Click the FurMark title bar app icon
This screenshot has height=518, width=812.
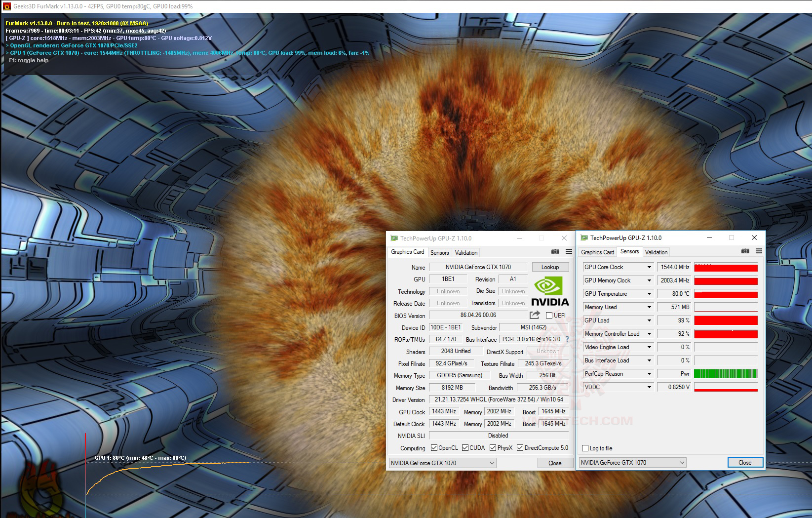6,6
